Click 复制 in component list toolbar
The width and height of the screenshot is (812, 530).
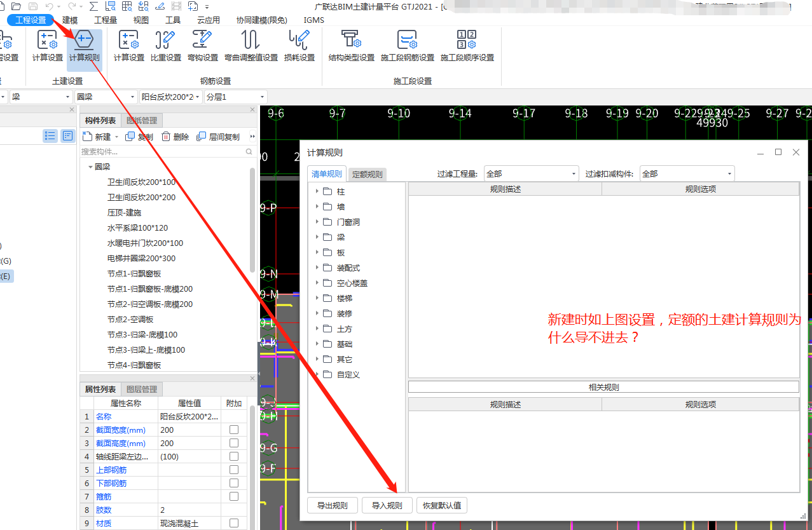click(139, 137)
